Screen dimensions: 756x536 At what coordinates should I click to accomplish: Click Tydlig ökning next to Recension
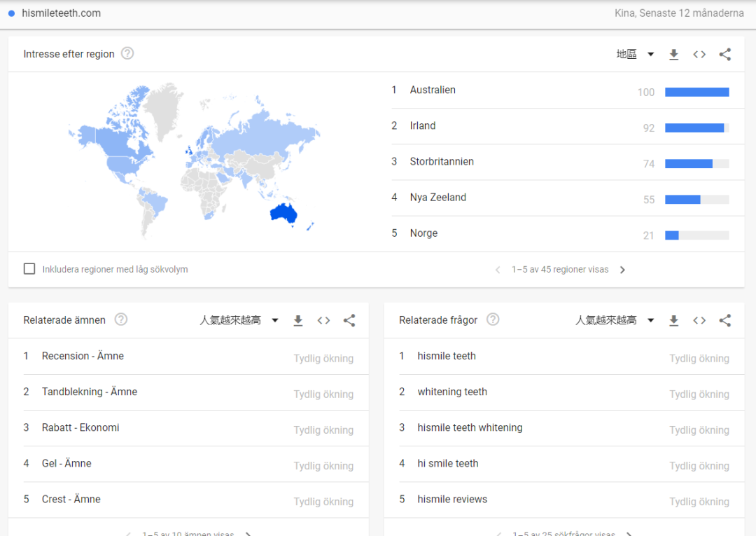(323, 359)
